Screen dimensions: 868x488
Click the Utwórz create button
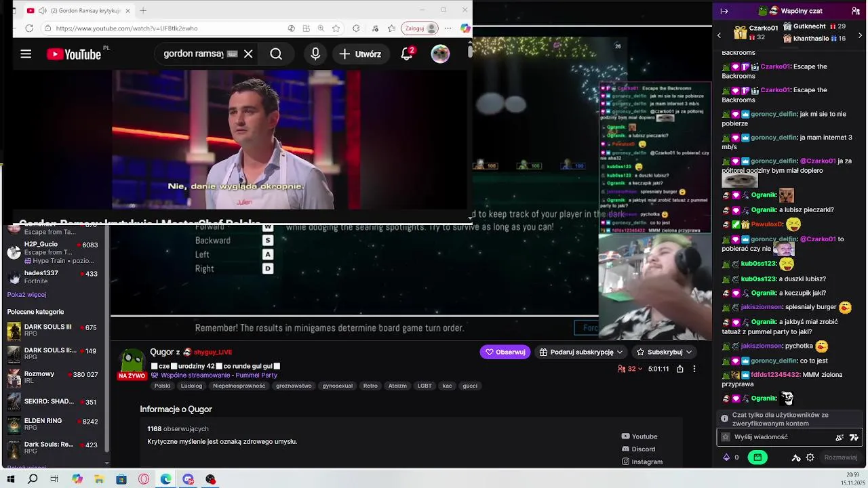coord(361,54)
